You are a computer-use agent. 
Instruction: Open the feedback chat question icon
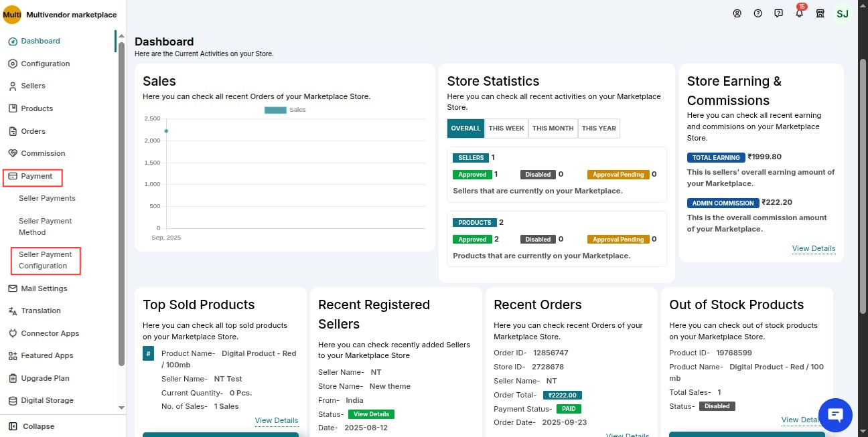pyautogui.click(x=778, y=13)
